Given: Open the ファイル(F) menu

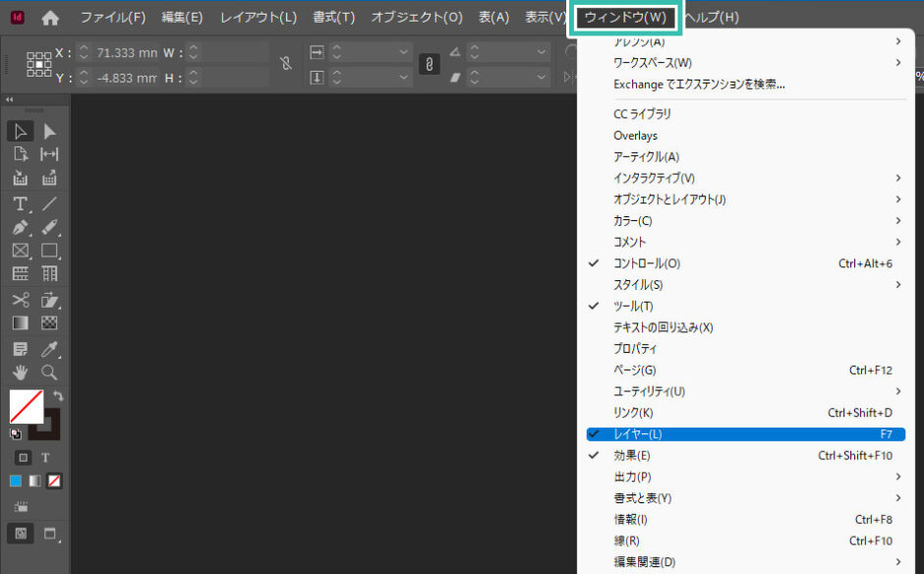Looking at the screenshot, I should pyautogui.click(x=111, y=17).
